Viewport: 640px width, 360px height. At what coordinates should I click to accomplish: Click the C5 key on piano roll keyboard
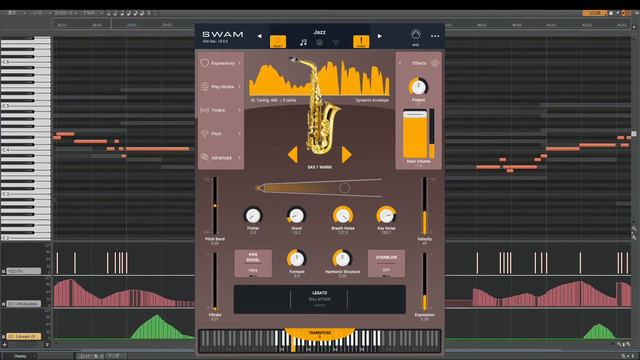pyautogui.click(x=25, y=106)
